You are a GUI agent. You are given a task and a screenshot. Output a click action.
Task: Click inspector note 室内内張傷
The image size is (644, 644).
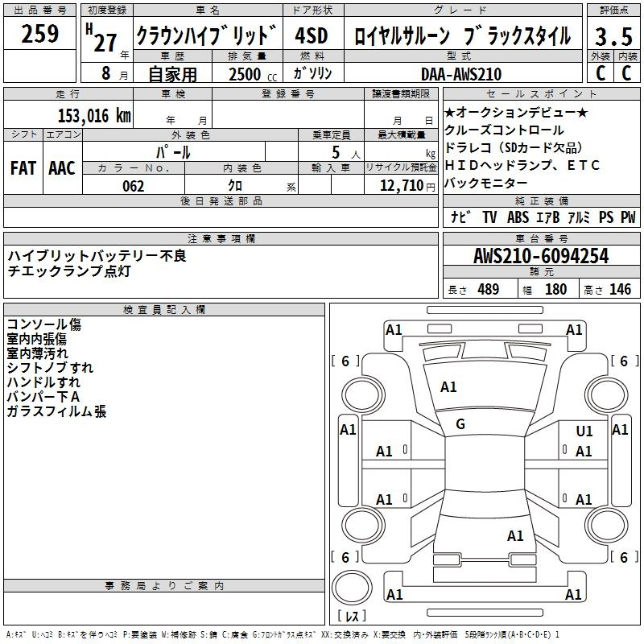(x=36, y=339)
